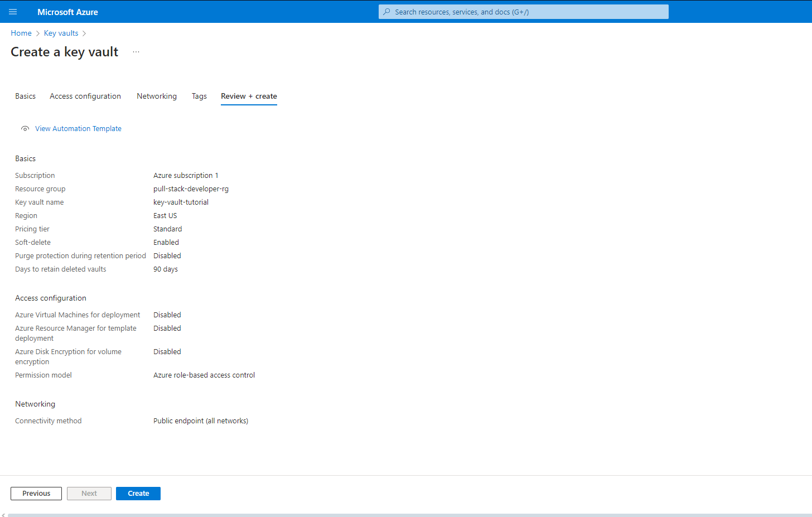
Task: Click the 'key-vault-tutorial' name value
Action: (181, 202)
